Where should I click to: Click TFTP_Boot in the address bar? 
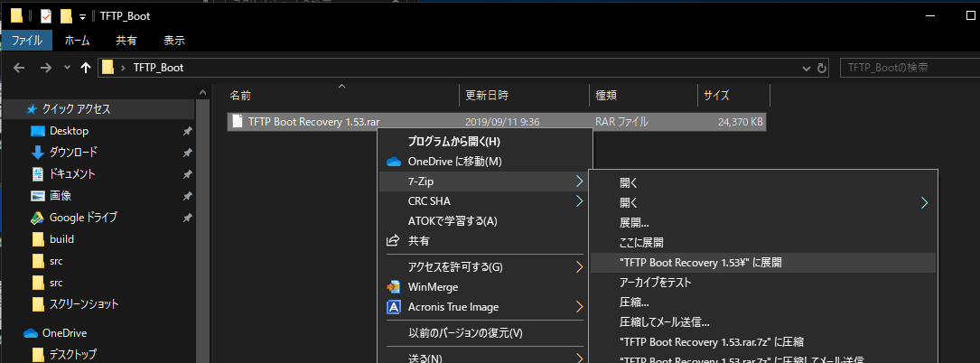[x=159, y=68]
